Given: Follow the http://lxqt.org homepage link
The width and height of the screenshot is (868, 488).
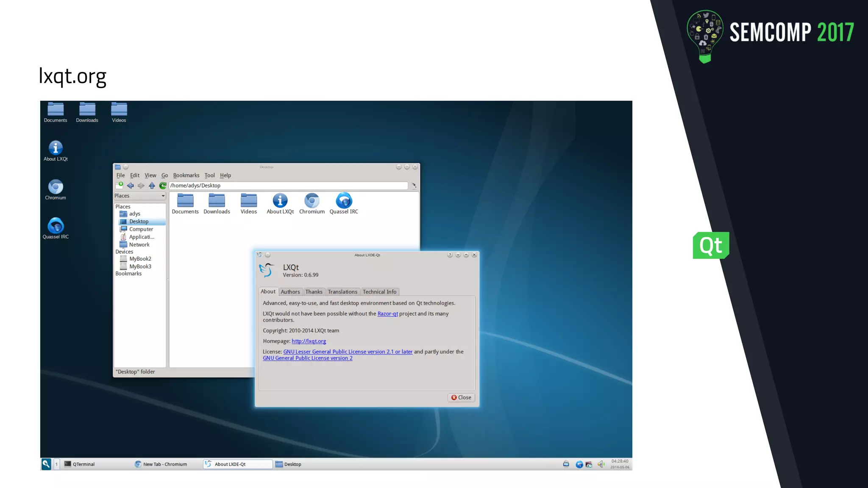Looking at the screenshot, I should (x=309, y=341).
